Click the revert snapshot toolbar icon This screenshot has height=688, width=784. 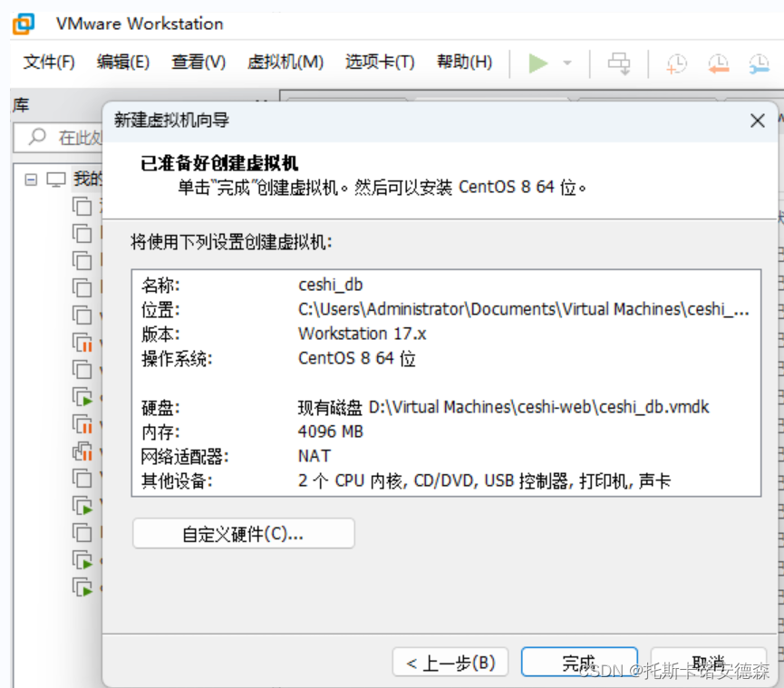(718, 64)
